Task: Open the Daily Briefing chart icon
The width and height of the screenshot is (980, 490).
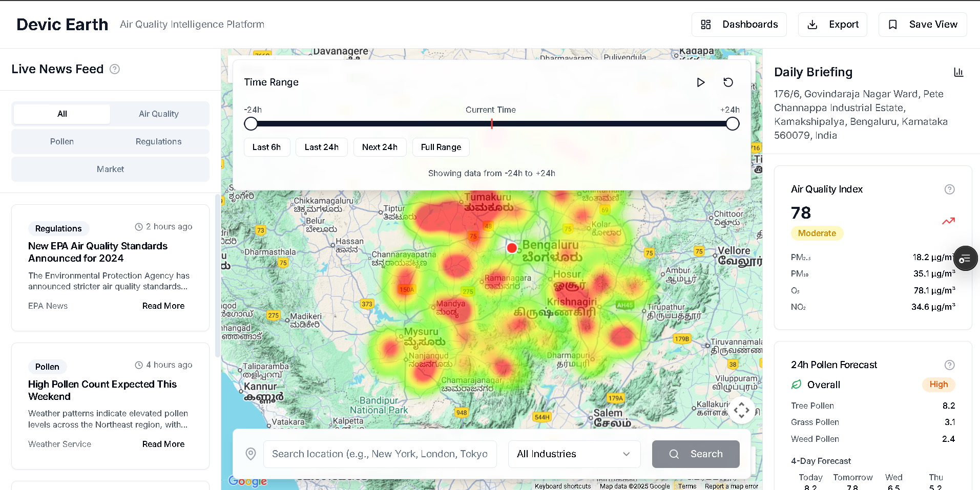Action: 958,72
